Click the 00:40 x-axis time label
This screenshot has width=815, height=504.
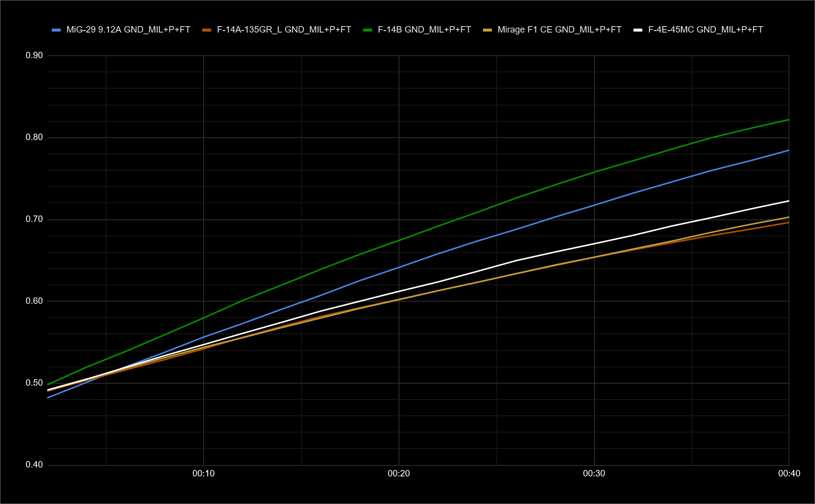tap(789, 473)
